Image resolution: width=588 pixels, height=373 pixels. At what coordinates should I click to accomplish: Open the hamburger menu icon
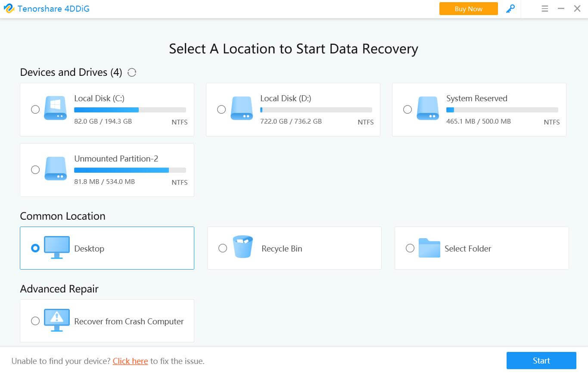[545, 9]
